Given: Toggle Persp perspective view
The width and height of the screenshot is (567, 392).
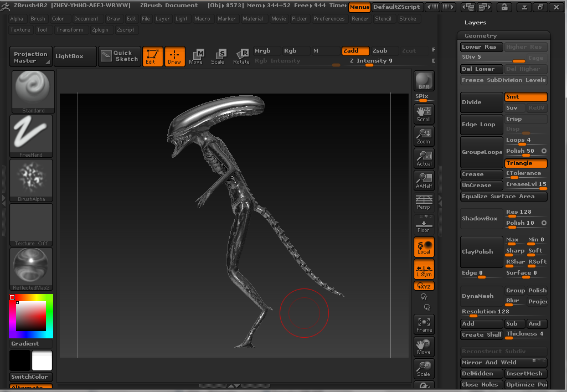Looking at the screenshot, I should click(424, 203).
